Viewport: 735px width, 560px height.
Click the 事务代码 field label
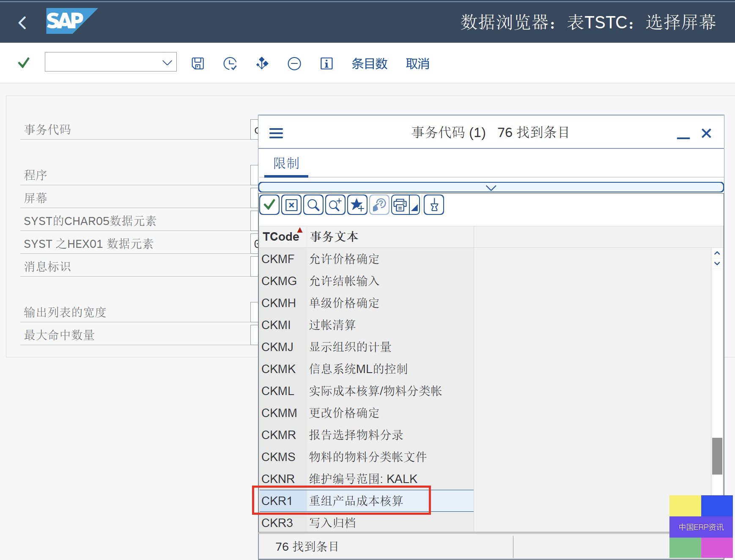[x=47, y=129]
